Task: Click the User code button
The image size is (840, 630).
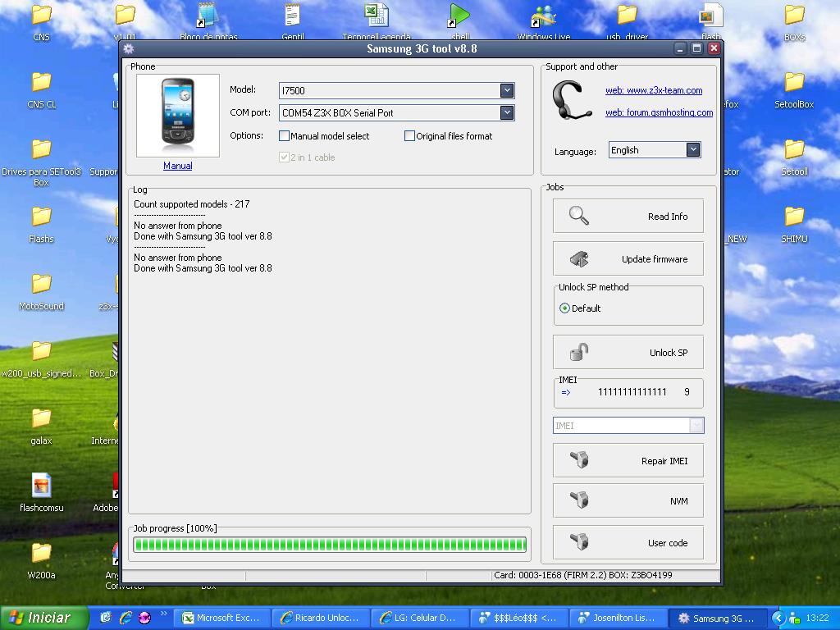Action: tap(628, 542)
